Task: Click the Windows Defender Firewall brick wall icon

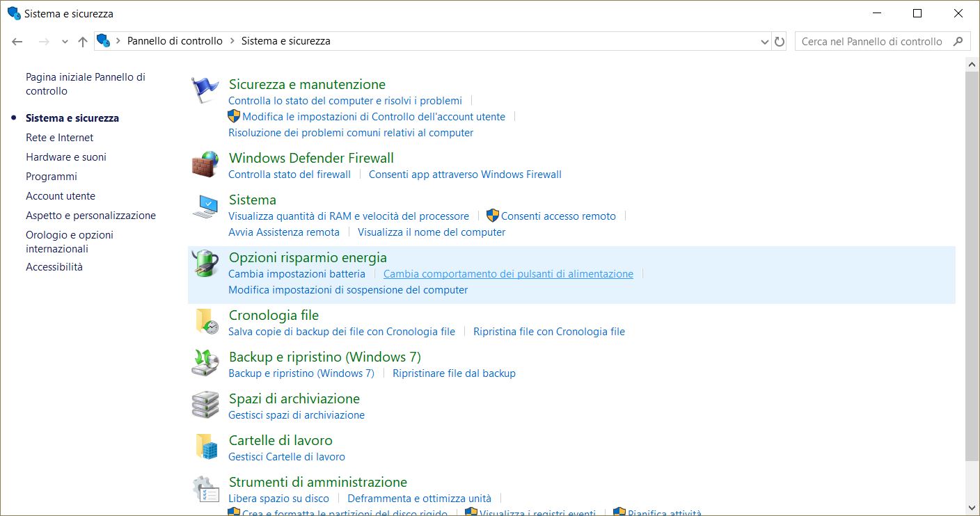Action: (x=205, y=165)
